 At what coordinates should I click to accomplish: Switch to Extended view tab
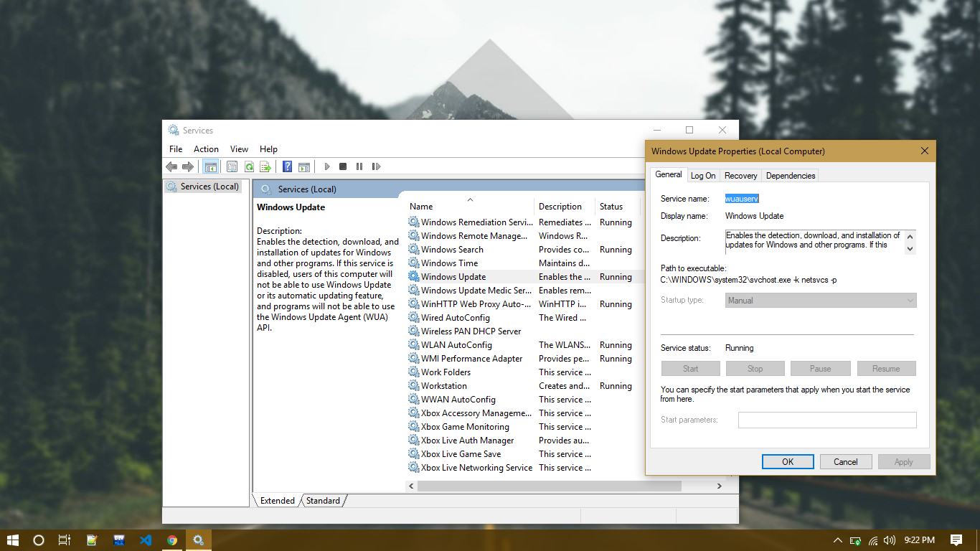point(277,501)
